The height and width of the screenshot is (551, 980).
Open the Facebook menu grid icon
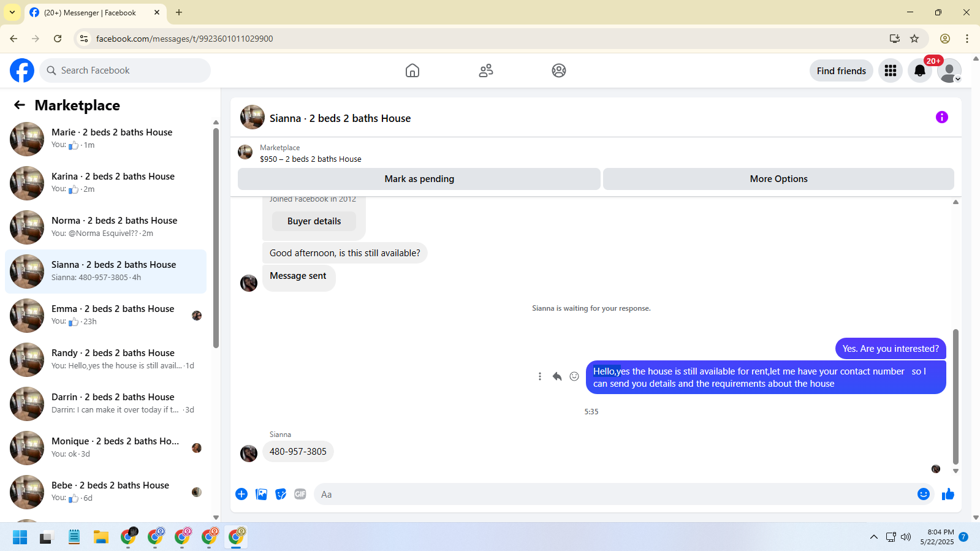[891, 70]
